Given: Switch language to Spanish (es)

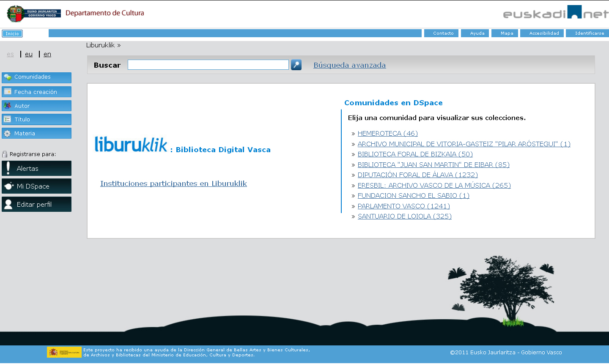Looking at the screenshot, I should point(10,54).
